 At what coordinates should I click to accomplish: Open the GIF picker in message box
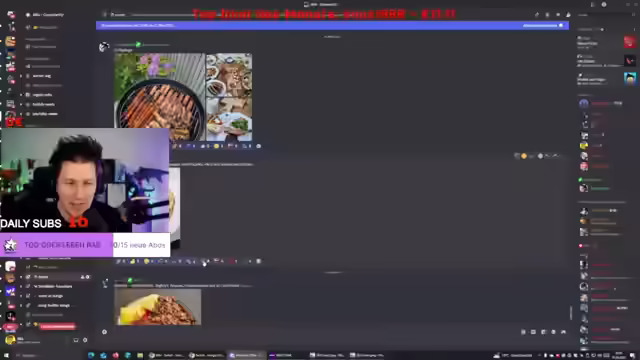(533, 332)
